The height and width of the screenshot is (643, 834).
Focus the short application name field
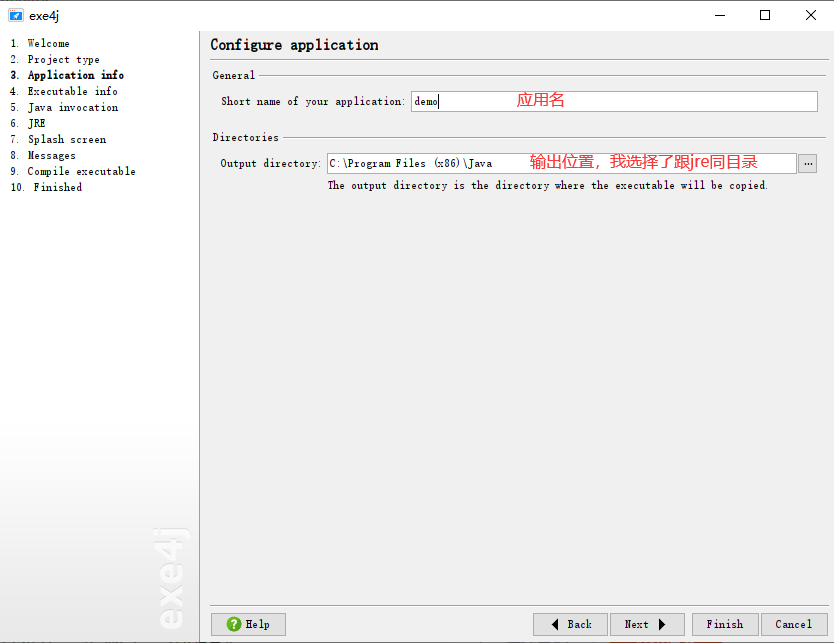[x=614, y=101]
